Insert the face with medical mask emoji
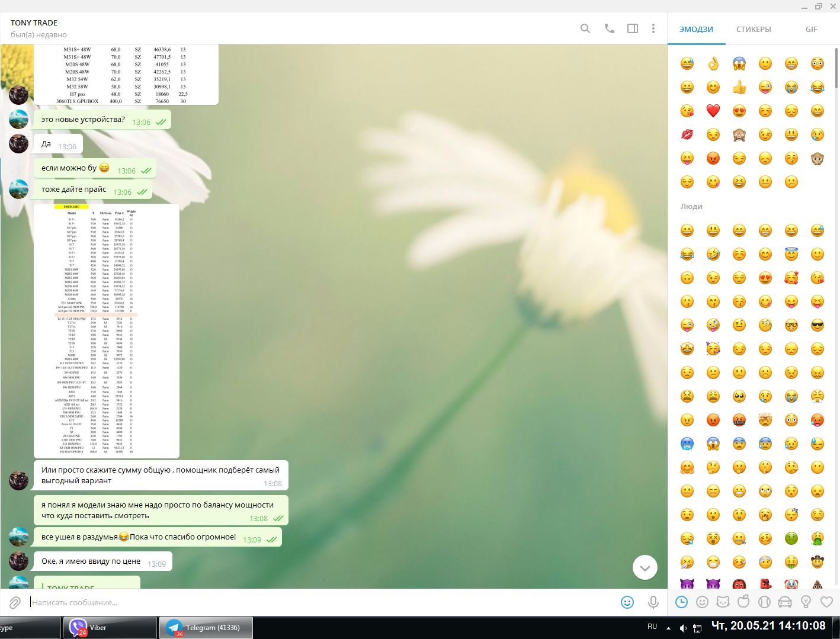 (713, 562)
